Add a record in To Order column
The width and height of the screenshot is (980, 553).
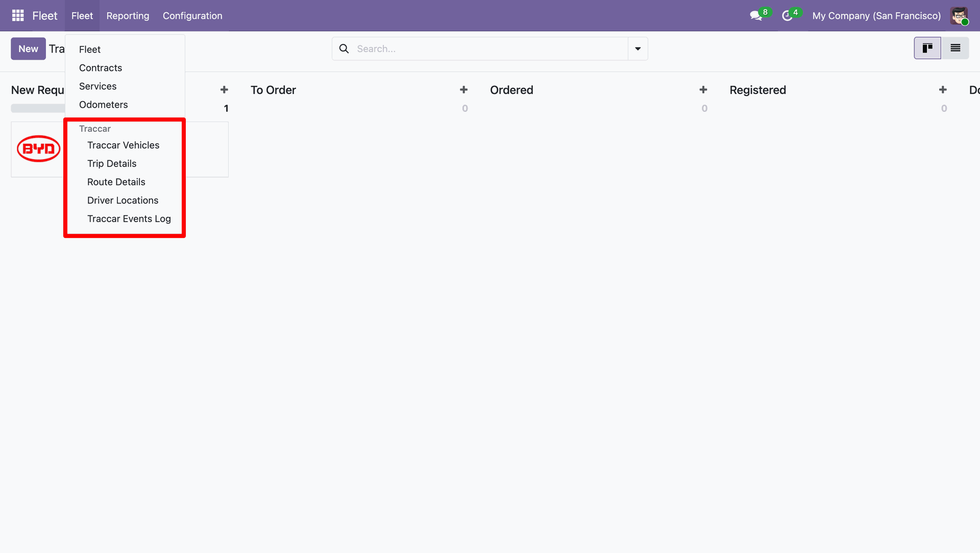point(463,90)
